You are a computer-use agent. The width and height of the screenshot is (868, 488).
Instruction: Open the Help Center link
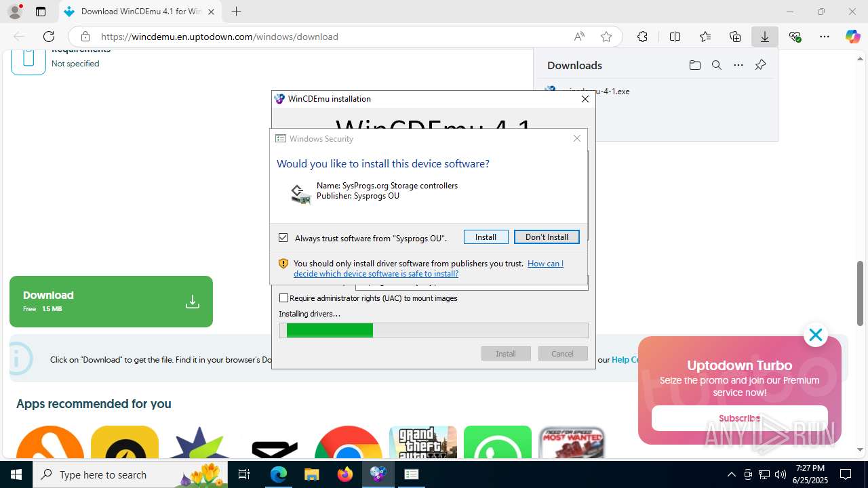(x=625, y=360)
